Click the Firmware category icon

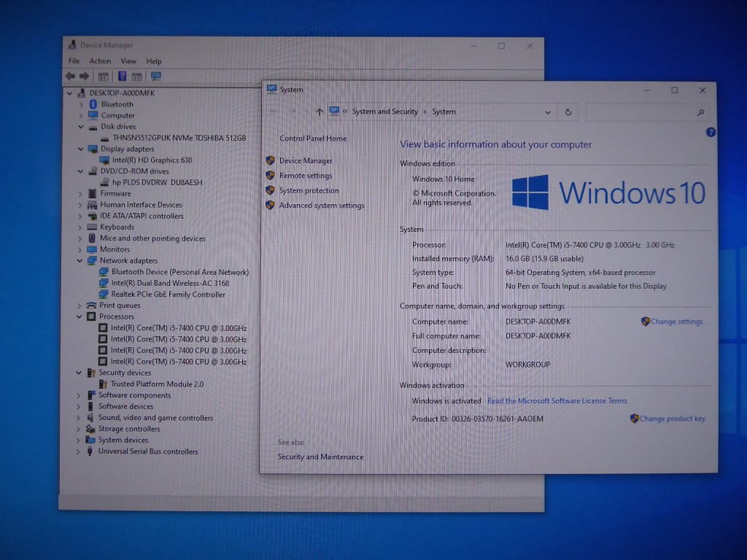(x=93, y=194)
